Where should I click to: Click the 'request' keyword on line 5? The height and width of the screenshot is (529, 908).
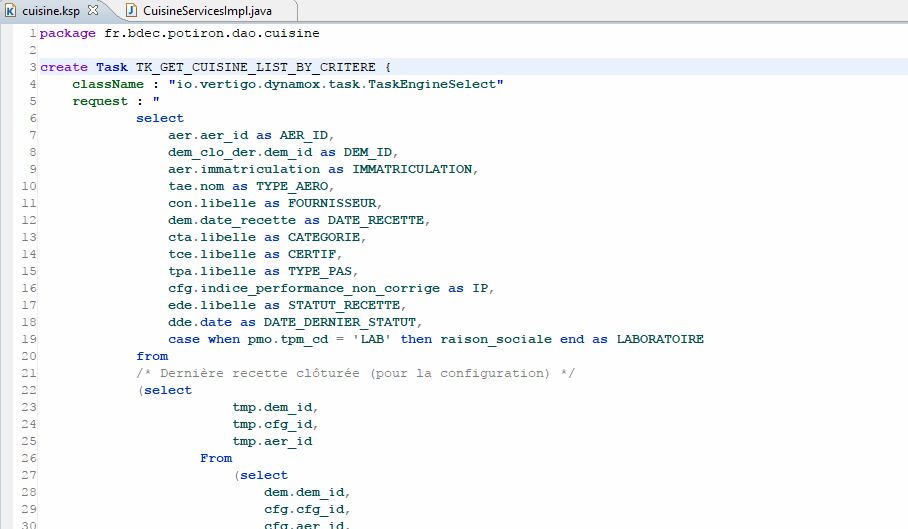point(100,102)
